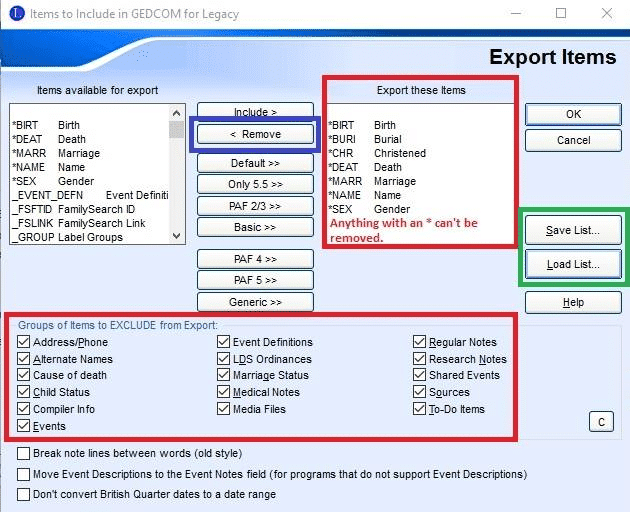Apply the Generic >> preset

tap(255, 302)
